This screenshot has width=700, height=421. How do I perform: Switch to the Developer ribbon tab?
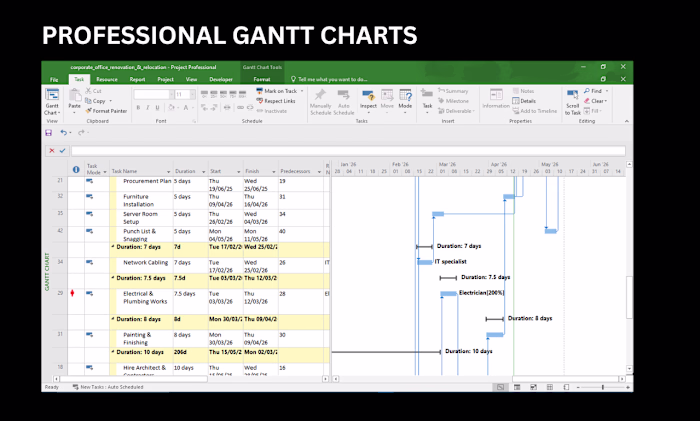click(221, 79)
